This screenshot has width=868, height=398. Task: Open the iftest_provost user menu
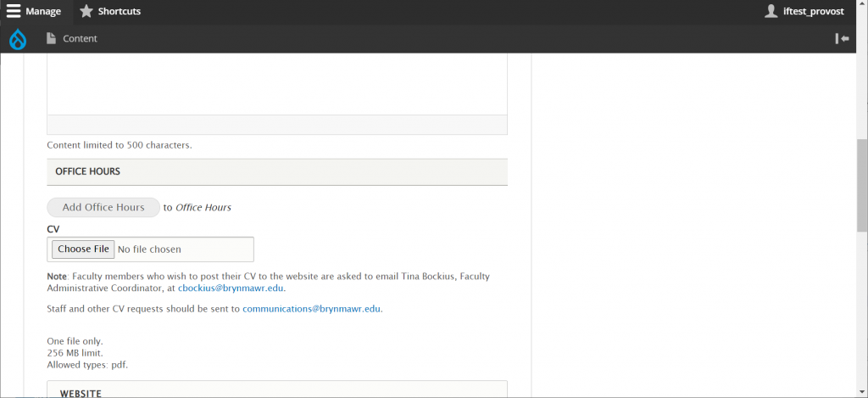click(804, 11)
